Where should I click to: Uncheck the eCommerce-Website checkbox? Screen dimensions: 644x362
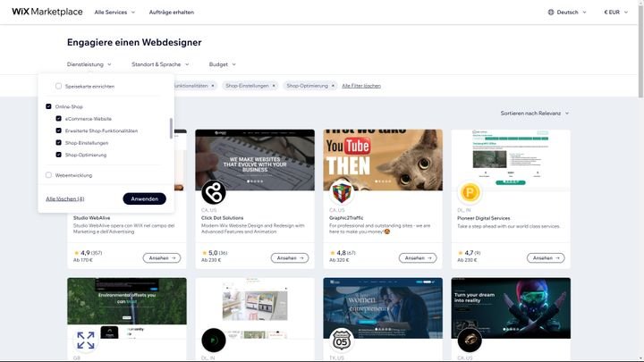(x=58, y=119)
